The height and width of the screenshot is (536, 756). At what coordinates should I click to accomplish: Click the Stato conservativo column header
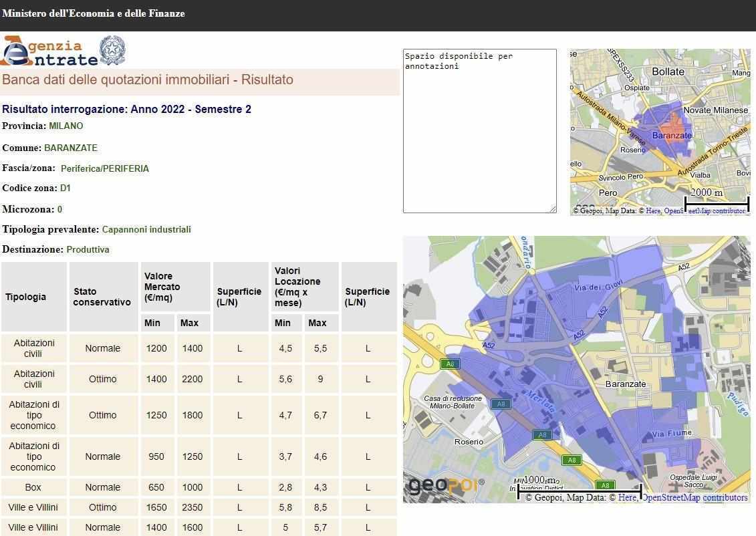coord(102,297)
